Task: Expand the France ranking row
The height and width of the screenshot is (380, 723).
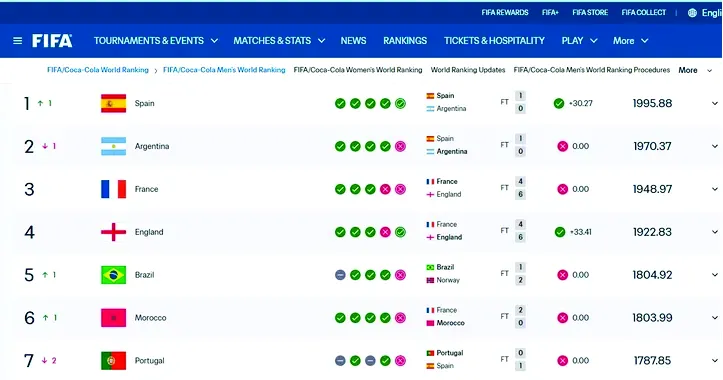Action: click(714, 189)
